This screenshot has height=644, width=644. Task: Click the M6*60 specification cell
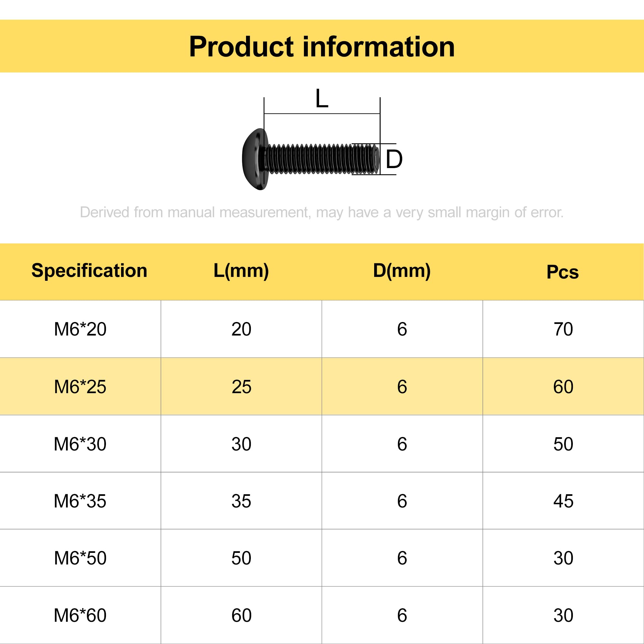(x=80, y=615)
